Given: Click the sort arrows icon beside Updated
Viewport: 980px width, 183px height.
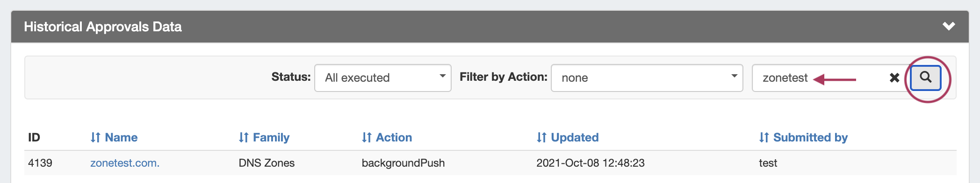Looking at the screenshot, I should click(541, 137).
